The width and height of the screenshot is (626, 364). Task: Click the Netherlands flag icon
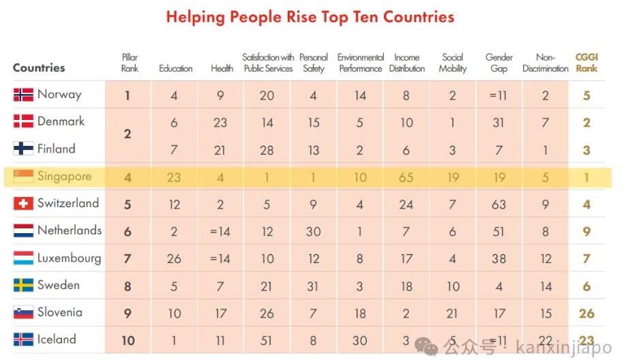coord(23,231)
